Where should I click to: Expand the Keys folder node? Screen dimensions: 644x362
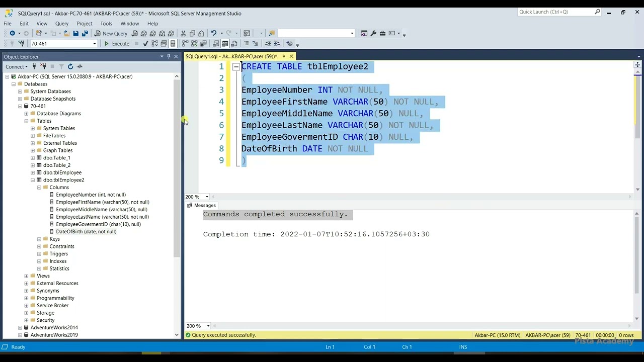[x=39, y=239]
